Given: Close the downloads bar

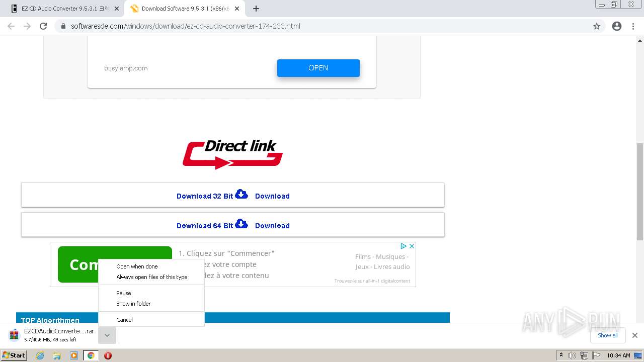Looking at the screenshot, I should tap(635, 335).
